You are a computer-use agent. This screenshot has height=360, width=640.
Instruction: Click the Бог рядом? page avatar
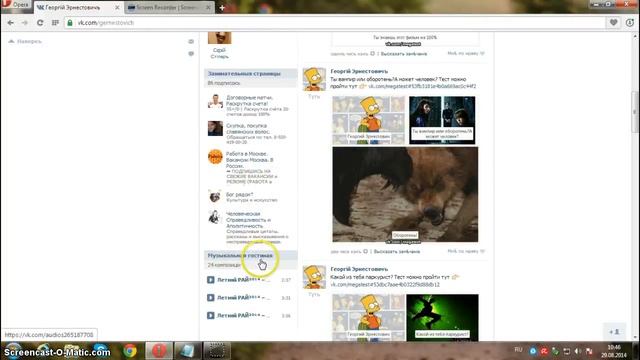[x=215, y=197]
